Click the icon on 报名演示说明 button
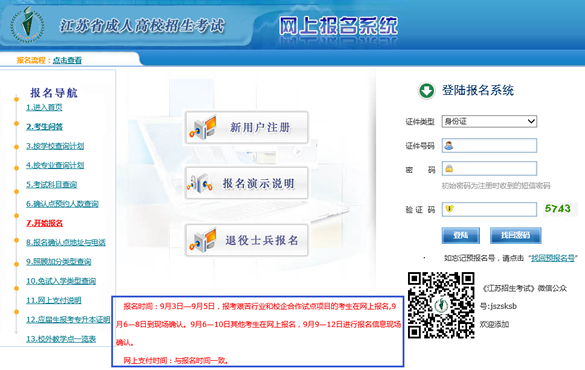Screen dimensions: 585x370 point(200,183)
